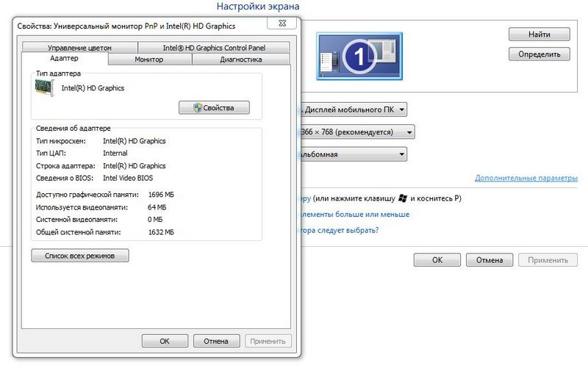Select the Адаптер tab
The height and width of the screenshot is (382, 588).
pos(65,59)
